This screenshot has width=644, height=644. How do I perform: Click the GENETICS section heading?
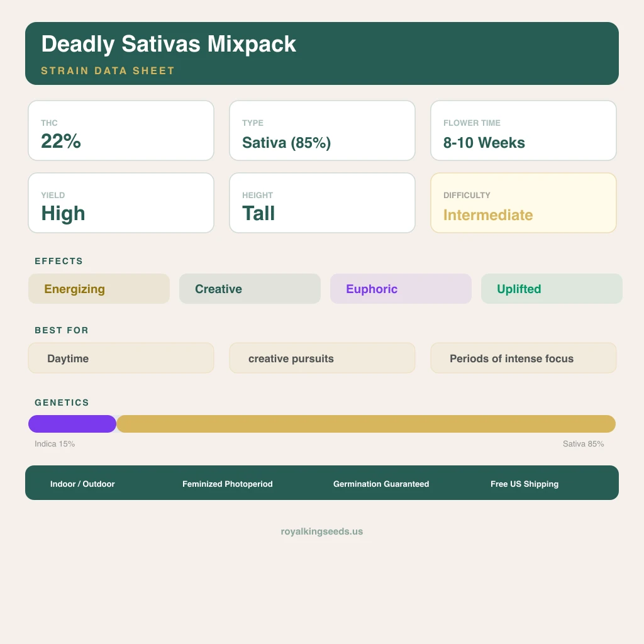click(x=62, y=402)
